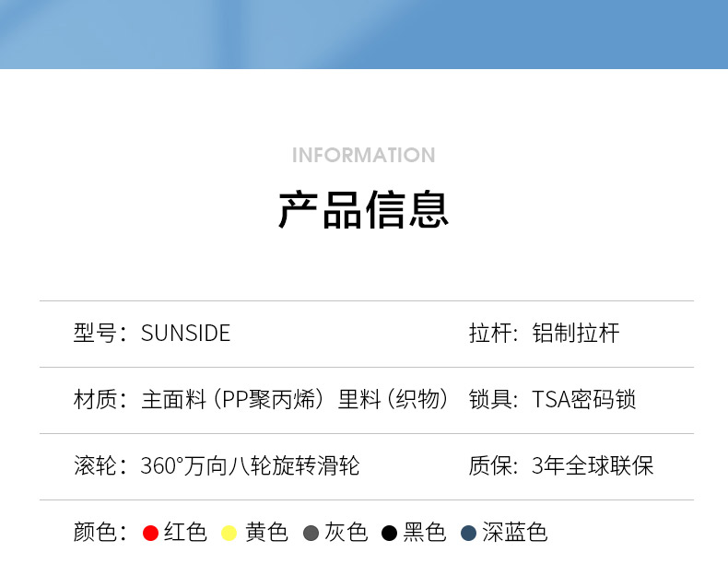Click the 灰色 color label
The width and height of the screenshot is (728, 564).
[x=346, y=532]
